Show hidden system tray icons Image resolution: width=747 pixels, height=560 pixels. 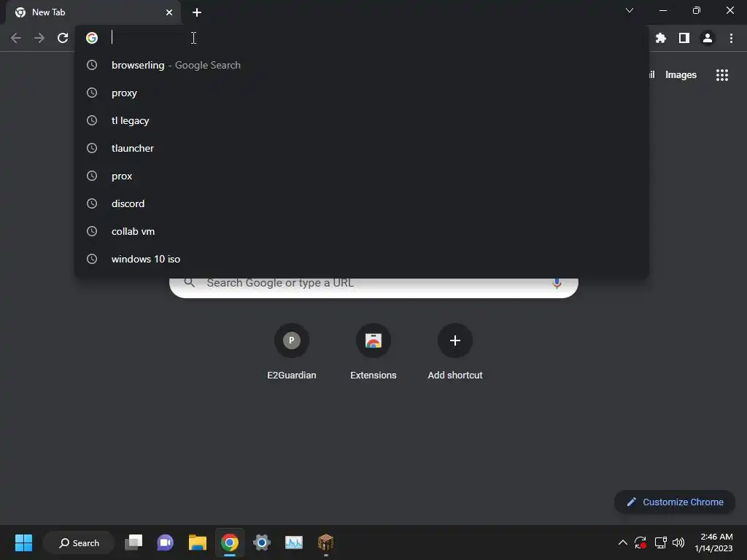pyautogui.click(x=623, y=542)
